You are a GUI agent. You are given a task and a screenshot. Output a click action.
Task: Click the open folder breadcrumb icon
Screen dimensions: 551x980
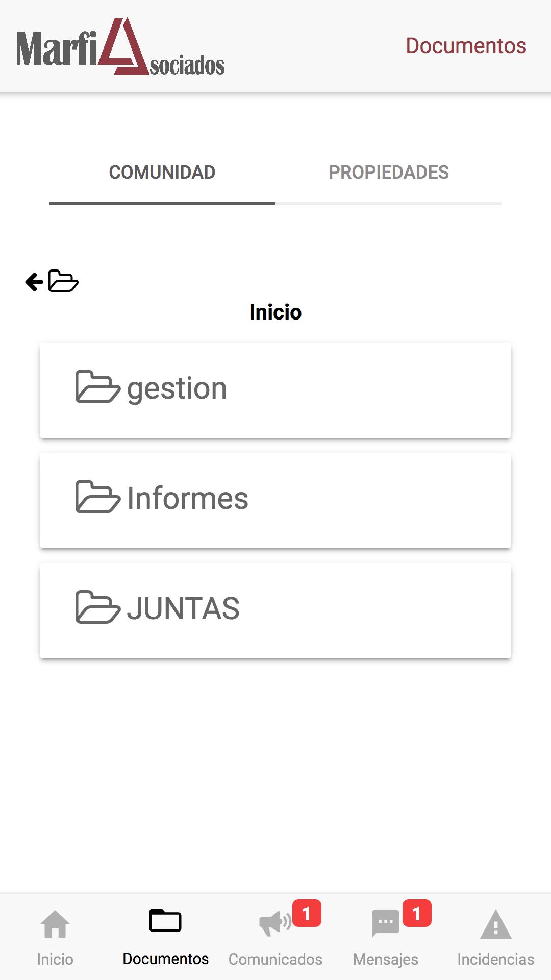tap(63, 281)
